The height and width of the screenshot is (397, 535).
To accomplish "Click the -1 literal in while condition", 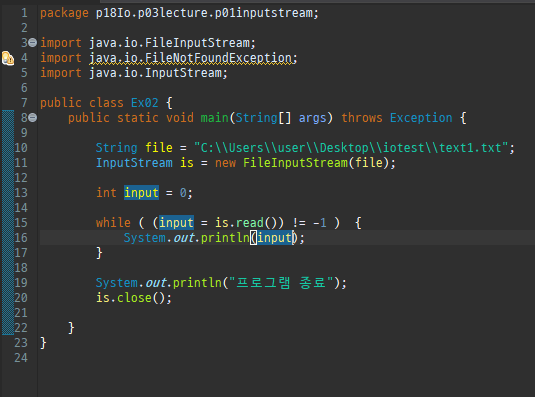I will coord(319,223).
